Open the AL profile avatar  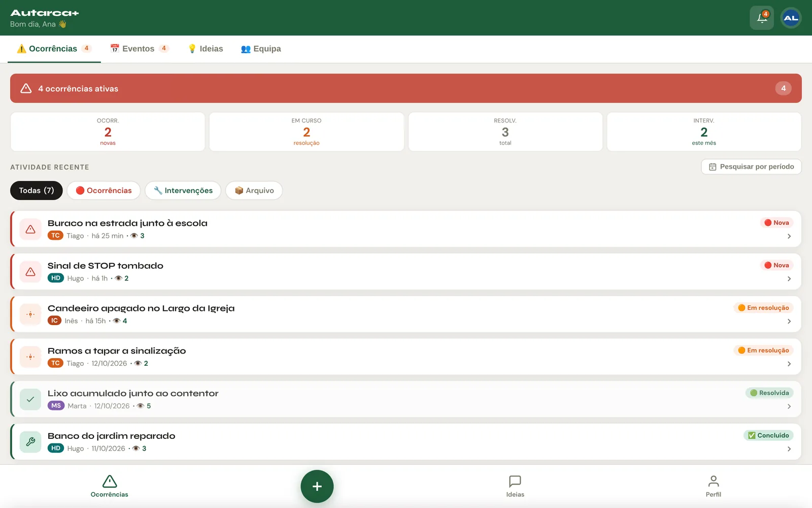[x=791, y=18]
